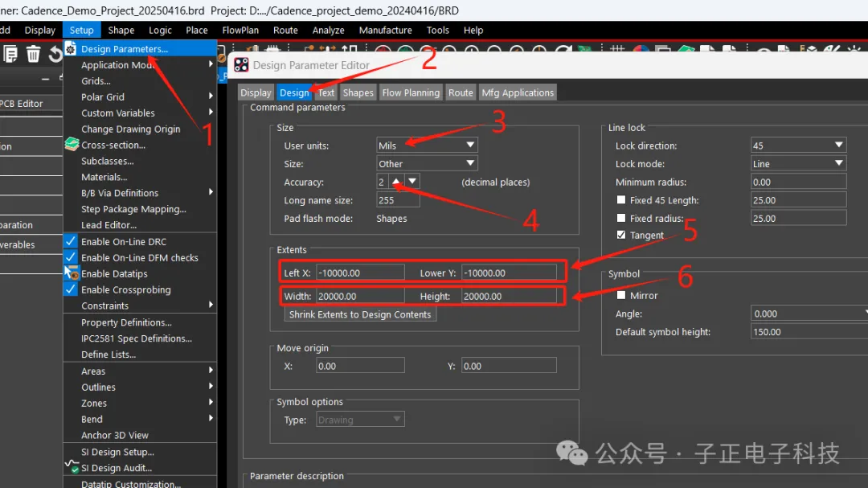Expand the Areas submenu
Image resolution: width=868 pixels, height=488 pixels.
(x=211, y=371)
